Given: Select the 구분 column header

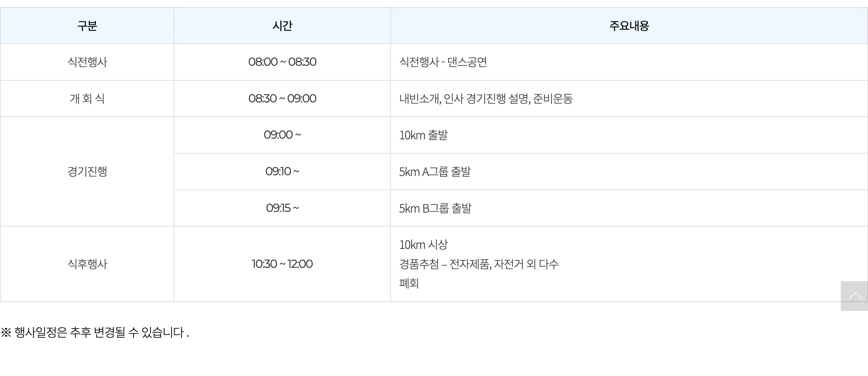Looking at the screenshot, I should 87,26.
